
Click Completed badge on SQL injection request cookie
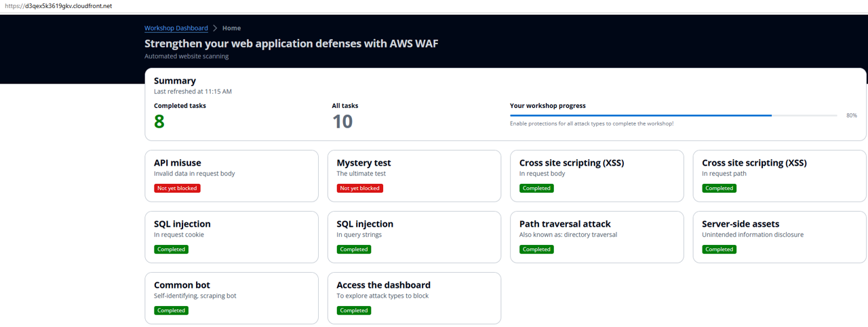[x=171, y=250]
